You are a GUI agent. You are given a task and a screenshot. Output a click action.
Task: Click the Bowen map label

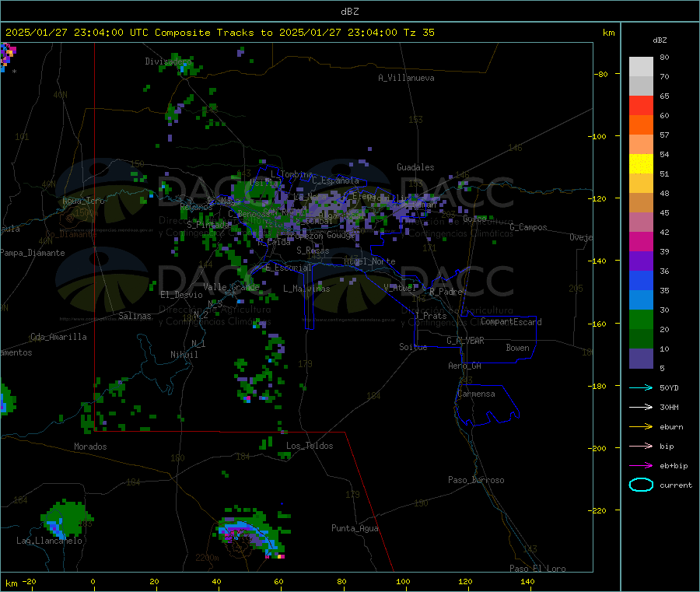[x=517, y=348]
